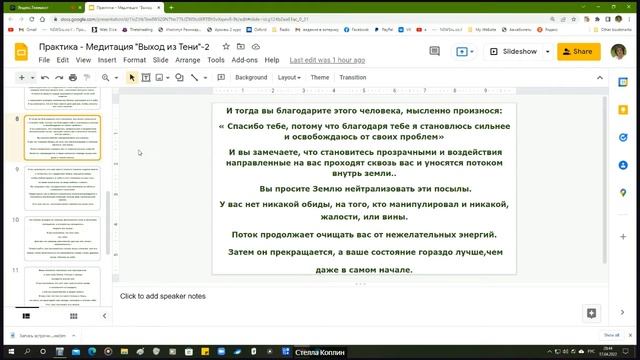640x360 pixels.
Task: Open new browser tab
Action: pos(171,7)
